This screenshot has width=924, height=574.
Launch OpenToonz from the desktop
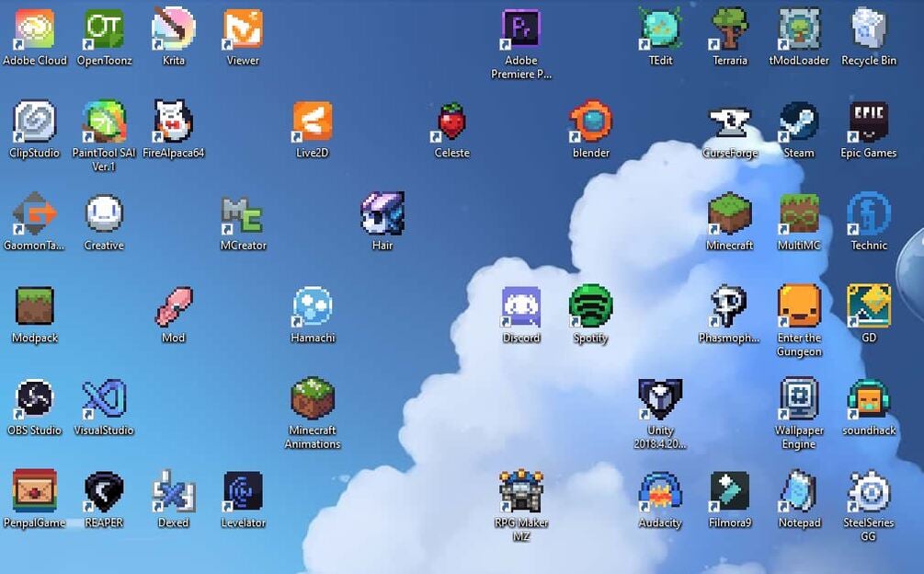[104, 29]
